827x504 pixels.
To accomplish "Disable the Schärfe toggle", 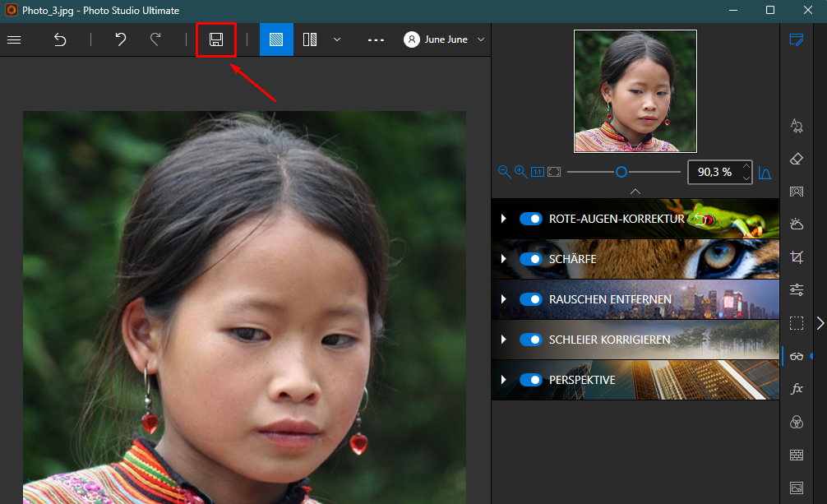I will click(x=530, y=259).
